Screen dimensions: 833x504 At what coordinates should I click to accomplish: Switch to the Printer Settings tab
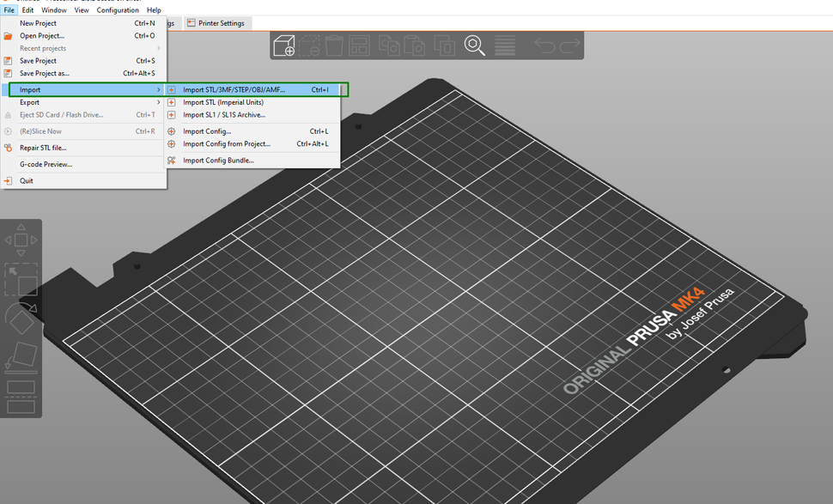(x=216, y=23)
